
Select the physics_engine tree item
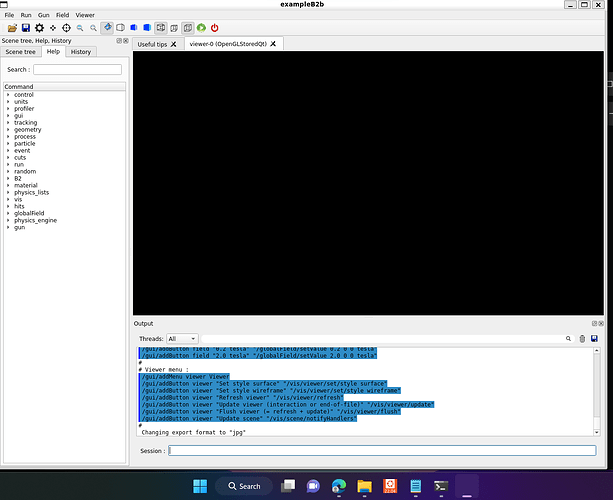[x=36, y=220]
